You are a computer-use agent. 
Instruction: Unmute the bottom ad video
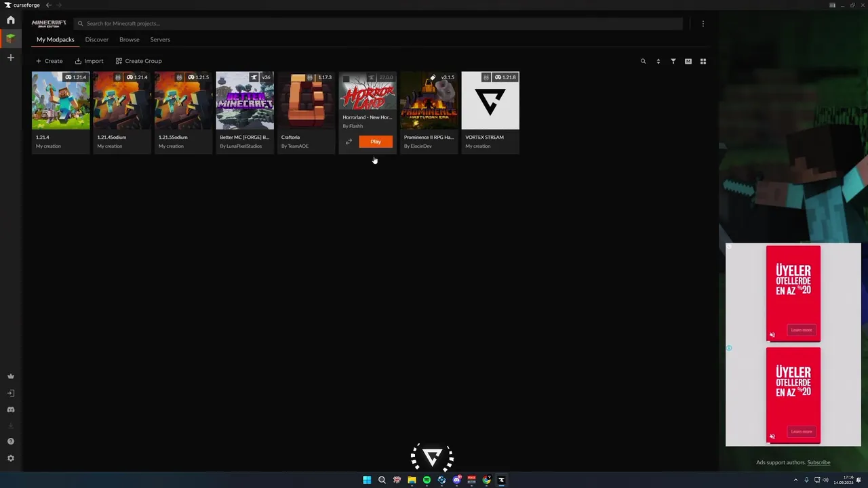(772, 436)
